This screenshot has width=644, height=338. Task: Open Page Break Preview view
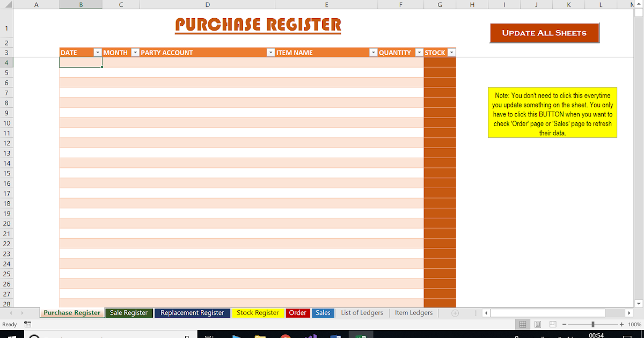click(x=552, y=324)
